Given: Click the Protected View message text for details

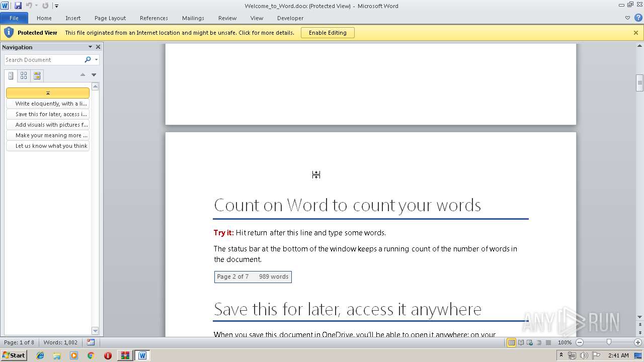Looking at the screenshot, I should point(180,33).
